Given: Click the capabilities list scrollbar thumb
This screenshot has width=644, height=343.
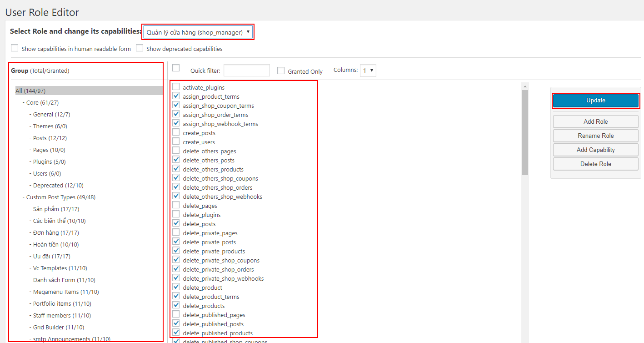Looking at the screenshot, I should point(525,132).
